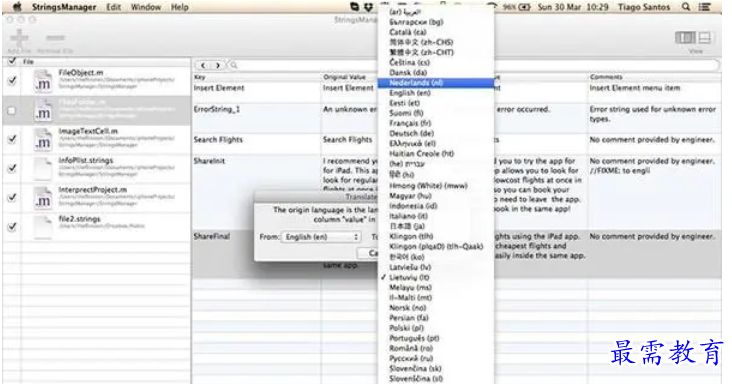
Task: Open the Edit menu
Action: coord(113,7)
